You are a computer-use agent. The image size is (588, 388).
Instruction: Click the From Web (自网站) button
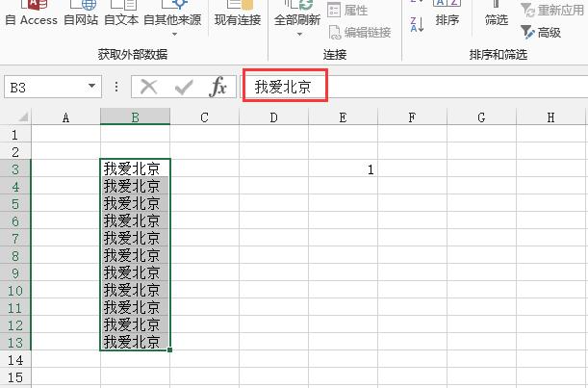(81, 15)
